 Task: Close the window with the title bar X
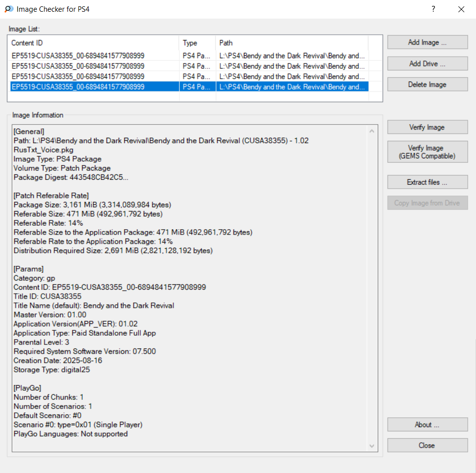coord(461,9)
